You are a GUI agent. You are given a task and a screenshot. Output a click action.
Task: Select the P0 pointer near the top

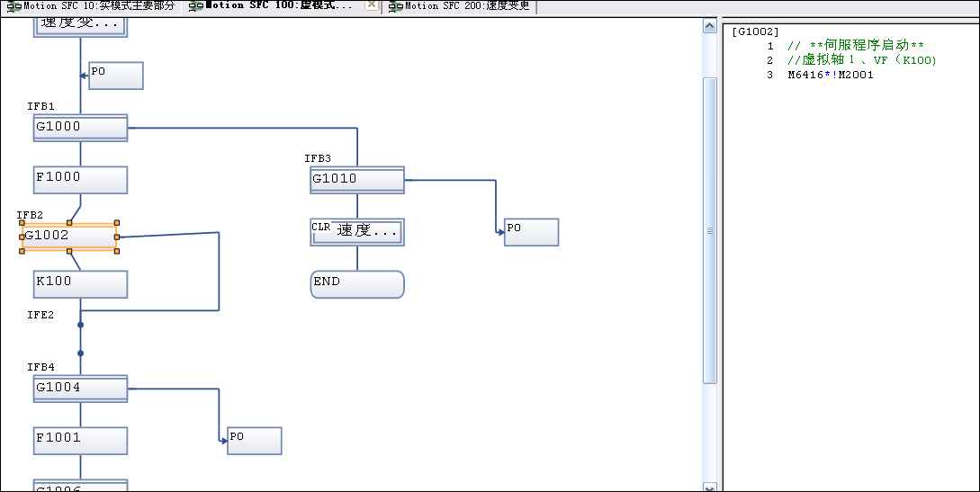pyautogui.click(x=116, y=76)
